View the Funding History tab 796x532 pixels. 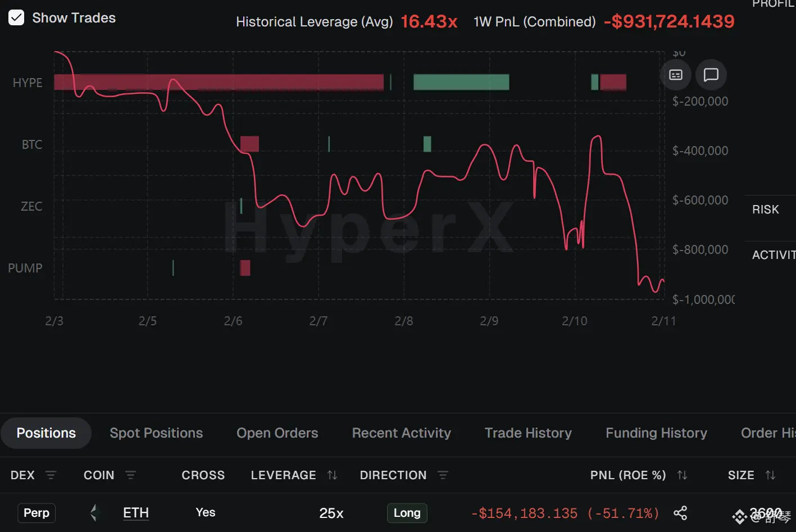[656, 433]
